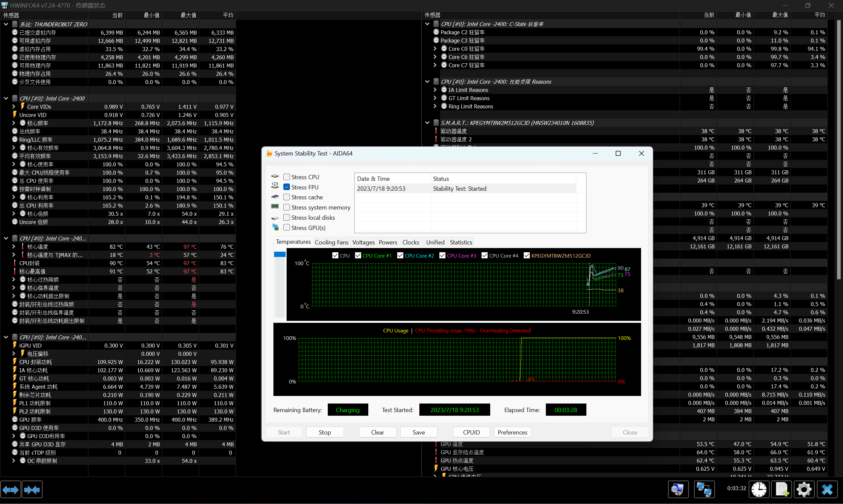843x504 pixels.
Task: Enable the Stress CPU checkbox
Action: click(x=287, y=177)
